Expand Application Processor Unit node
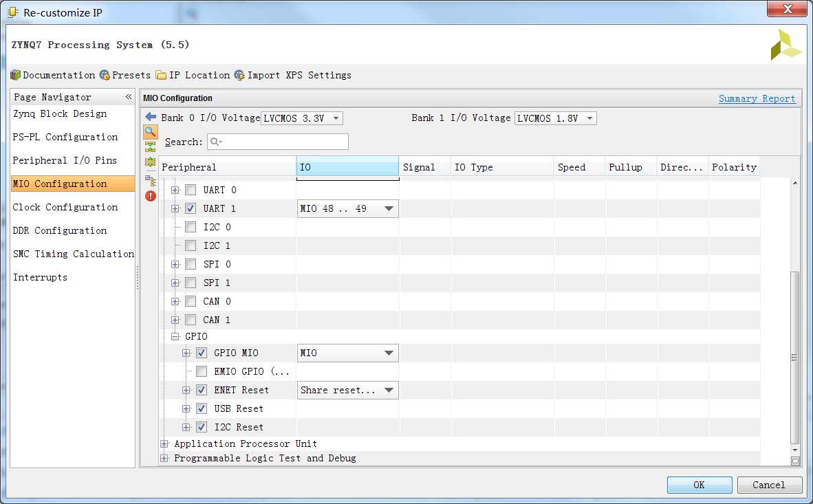The image size is (813, 504). [x=164, y=444]
